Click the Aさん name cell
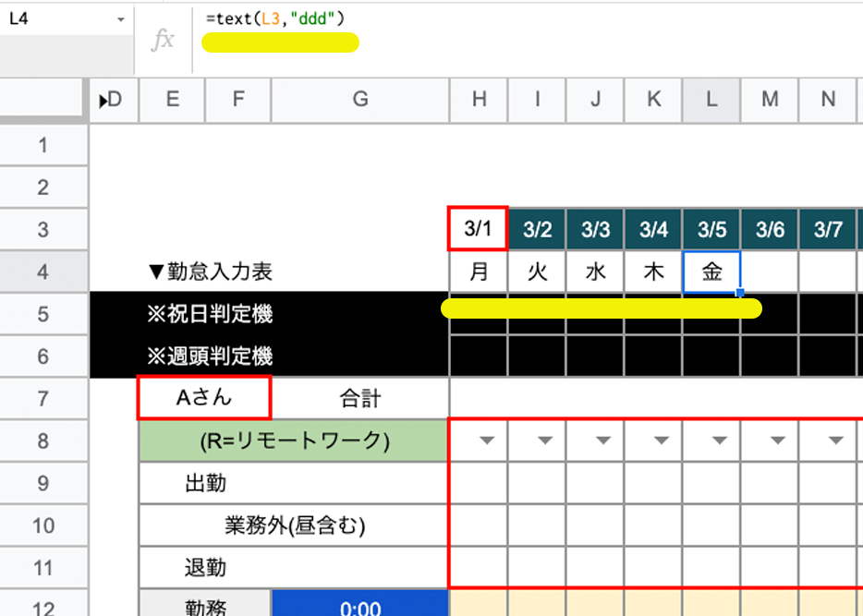 pyautogui.click(x=204, y=398)
